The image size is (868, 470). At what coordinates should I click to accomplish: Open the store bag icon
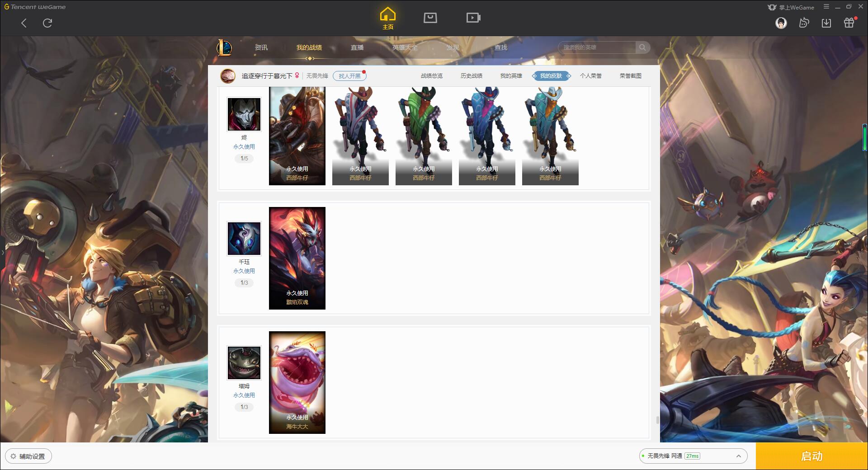coord(430,18)
